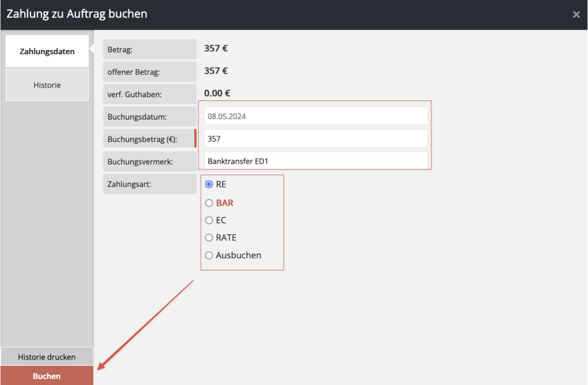Close the Zahlung zu Auftrag buchen dialog
The height and width of the screenshot is (385, 588).
tap(576, 15)
